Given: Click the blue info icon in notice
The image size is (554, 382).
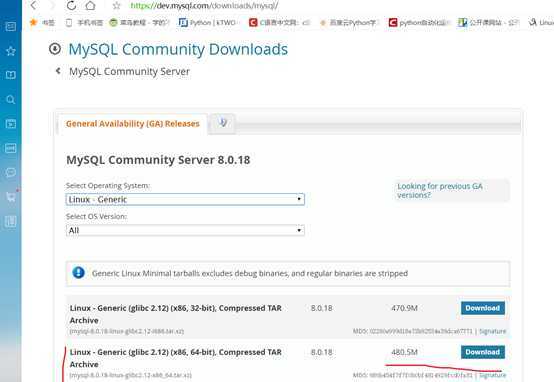Looking at the screenshot, I should click(x=78, y=273).
